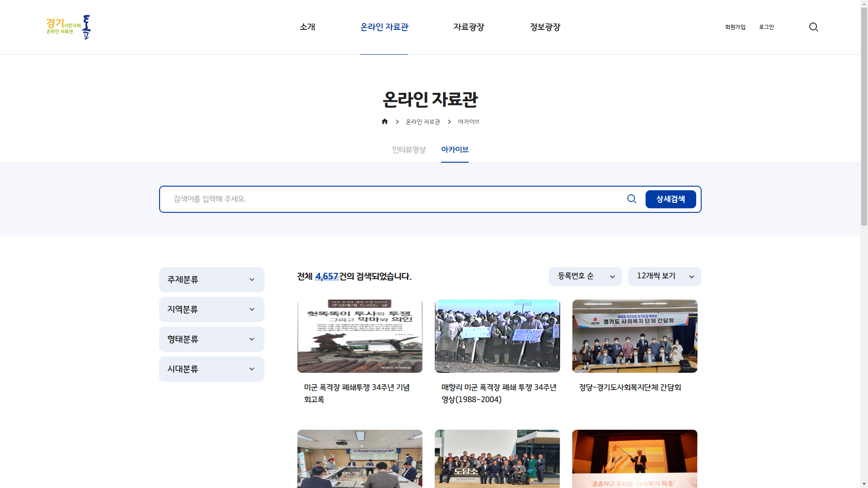The image size is (868, 488).
Task: Expand the 주제분류 filter
Action: 212,280
